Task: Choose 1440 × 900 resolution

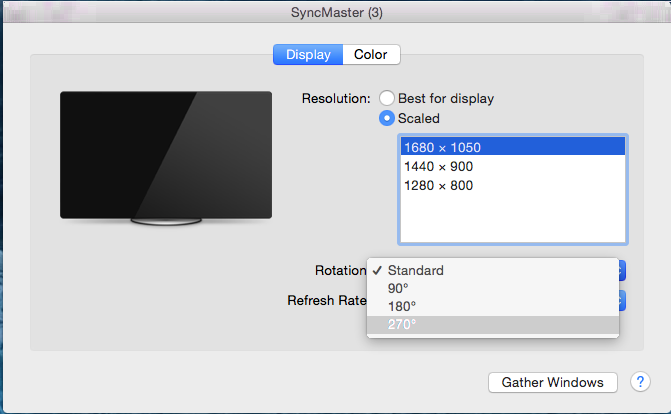Action: point(513,167)
